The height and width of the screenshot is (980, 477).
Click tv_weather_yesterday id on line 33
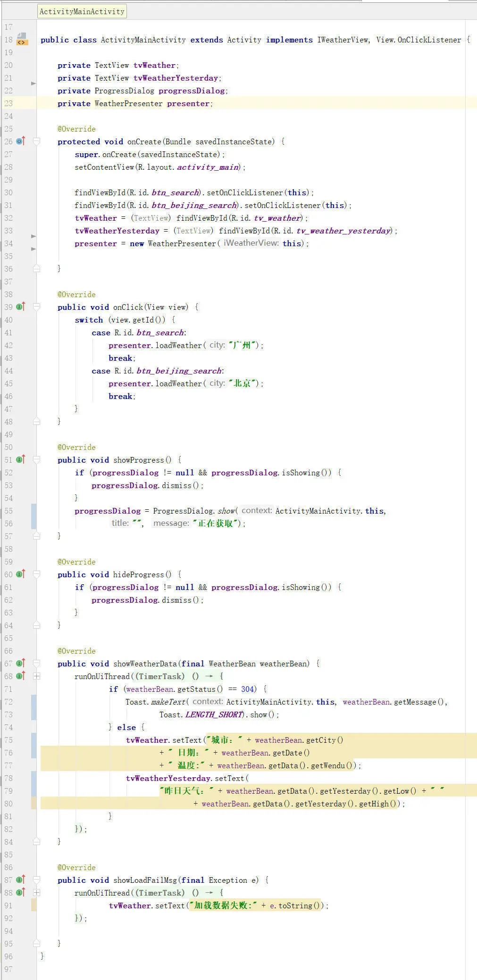tap(343, 231)
